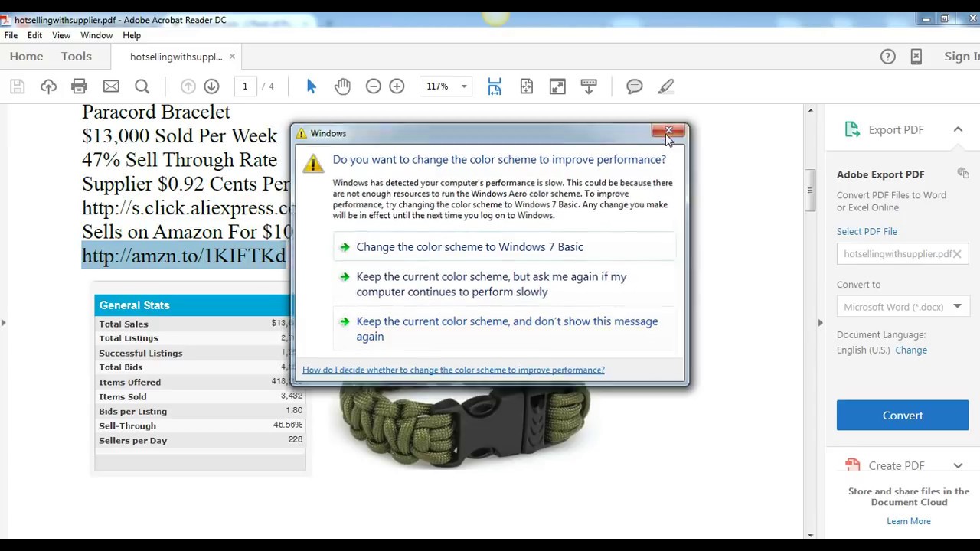Open the Edit menu
Viewport: 980px width, 551px height.
[x=35, y=35]
